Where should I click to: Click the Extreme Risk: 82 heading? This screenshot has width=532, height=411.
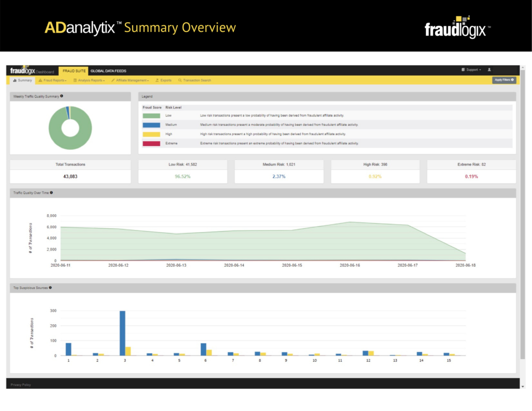pyautogui.click(x=471, y=164)
